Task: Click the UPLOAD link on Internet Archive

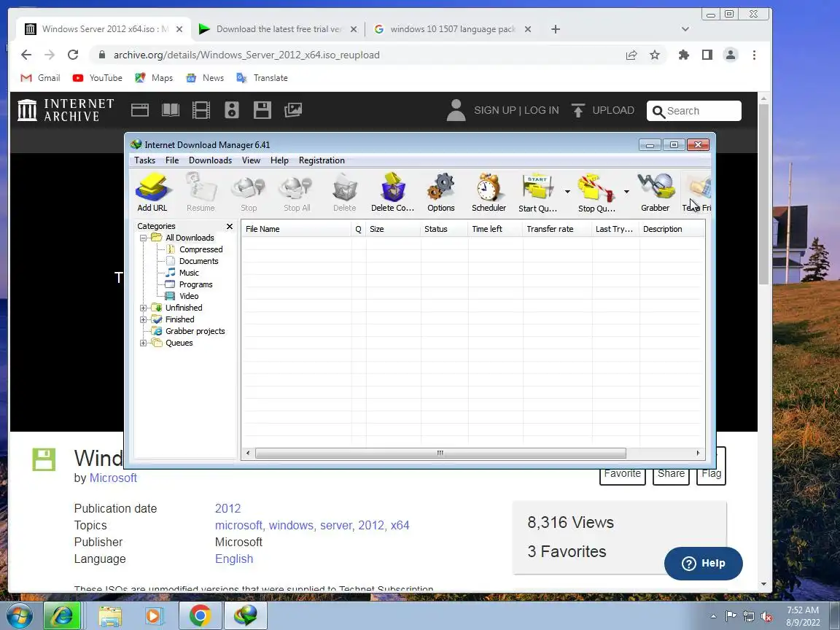Action: coord(603,110)
